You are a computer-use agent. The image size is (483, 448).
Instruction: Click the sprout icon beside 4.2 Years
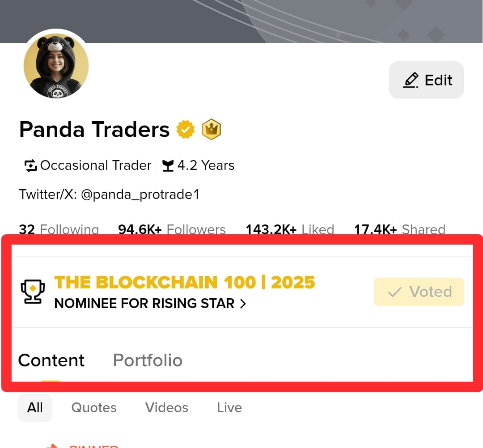point(168,165)
